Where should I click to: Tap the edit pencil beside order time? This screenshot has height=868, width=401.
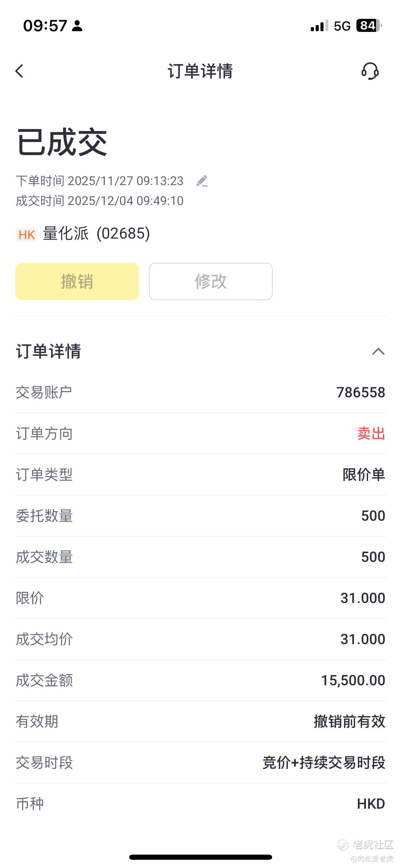click(x=202, y=181)
